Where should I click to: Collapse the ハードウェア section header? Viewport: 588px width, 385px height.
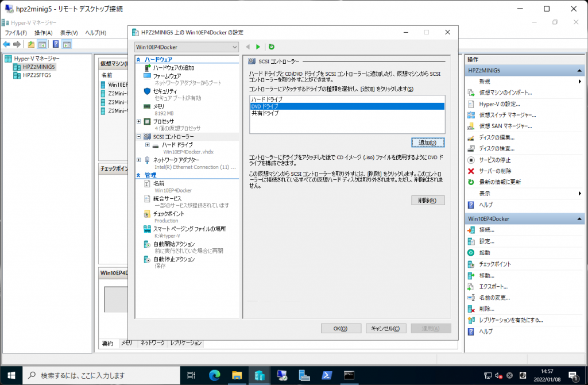point(138,60)
